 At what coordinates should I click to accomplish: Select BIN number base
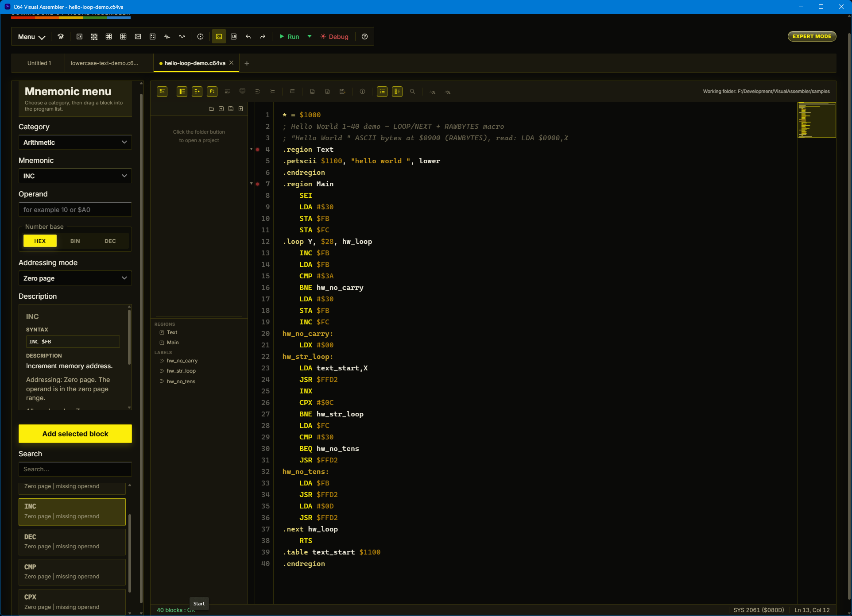click(75, 241)
